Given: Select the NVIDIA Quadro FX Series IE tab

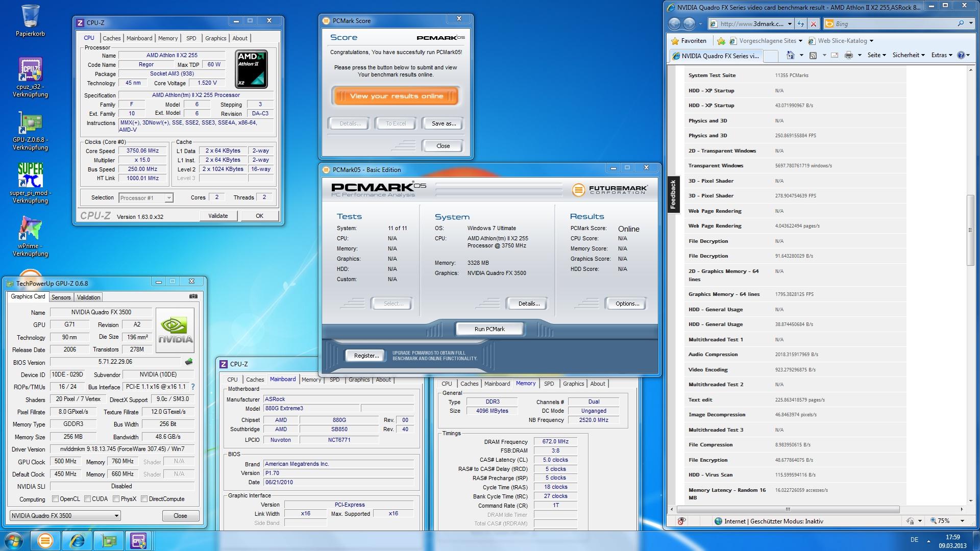Looking at the screenshot, I should click(716, 56).
